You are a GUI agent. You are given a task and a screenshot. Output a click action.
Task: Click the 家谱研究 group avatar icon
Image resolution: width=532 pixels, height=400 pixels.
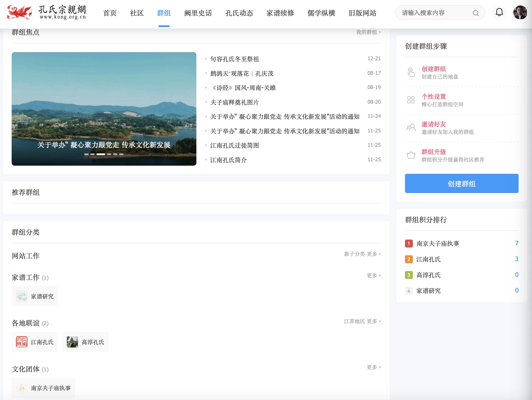click(x=22, y=296)
